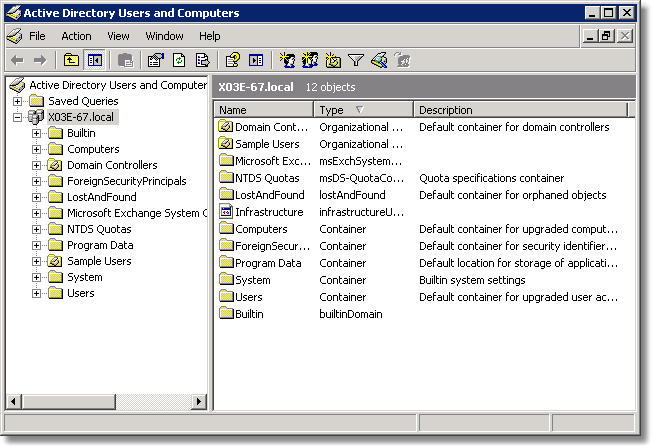Click the Export List toolbar icon
Screen dimensions: 653x448
[202, 61]
